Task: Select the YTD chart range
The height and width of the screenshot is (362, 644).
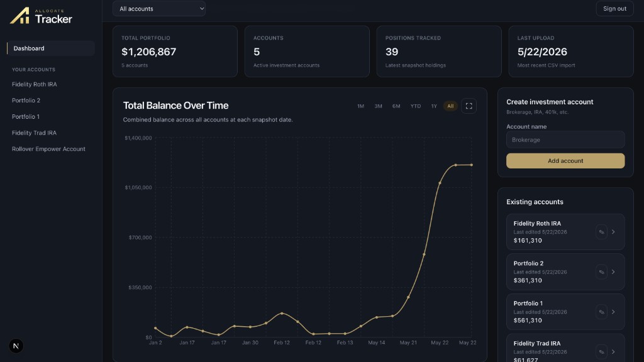Action: coord(416,106)
